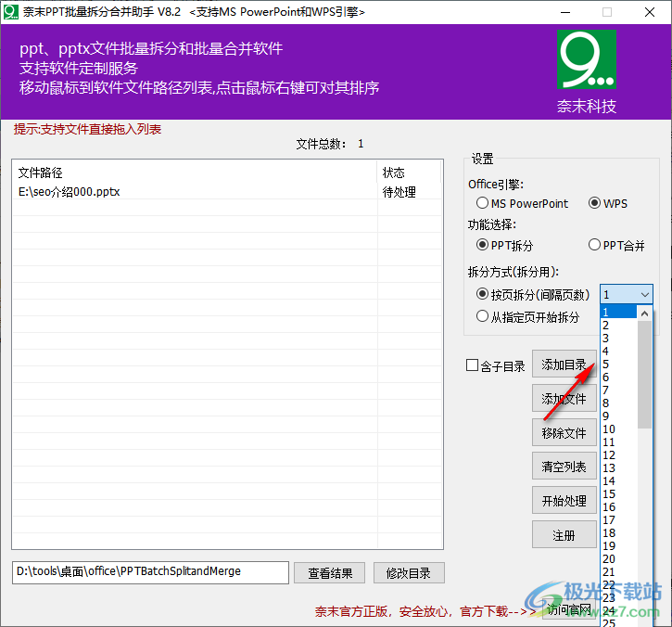Pick 15 in the interval dropdown list
The width and height of the screenshot is (672, 627).
[x=618, y=494]
